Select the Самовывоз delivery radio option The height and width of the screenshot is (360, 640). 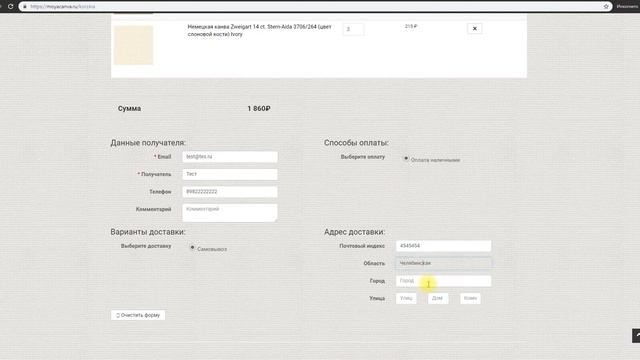192,247
